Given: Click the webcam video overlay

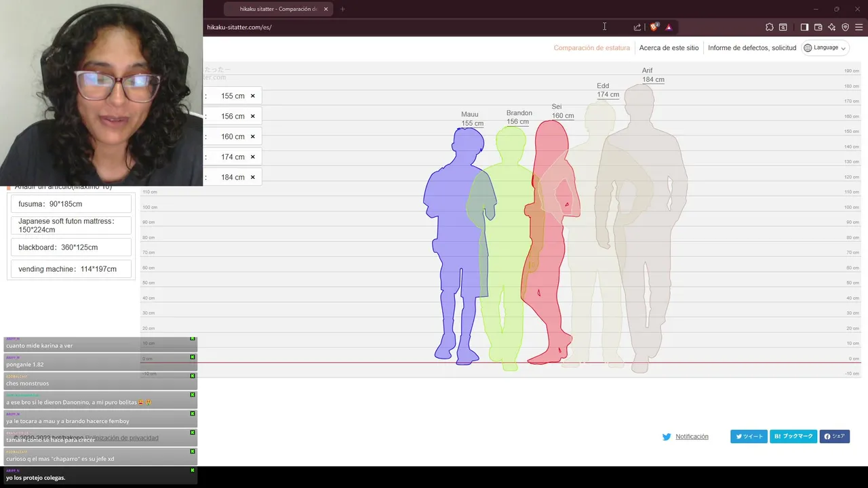Looking at the screenshot, I should click(x=101, y=93).
